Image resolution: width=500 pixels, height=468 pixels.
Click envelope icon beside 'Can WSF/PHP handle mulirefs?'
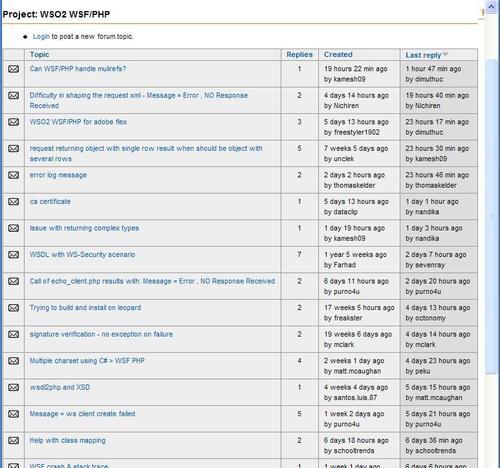(x=13, y=69)
